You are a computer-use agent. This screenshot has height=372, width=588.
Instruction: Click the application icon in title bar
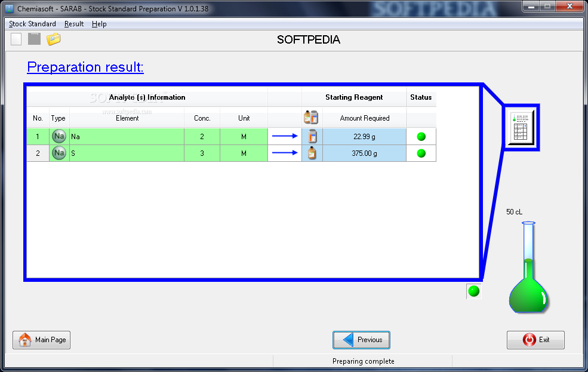[10, 8]
